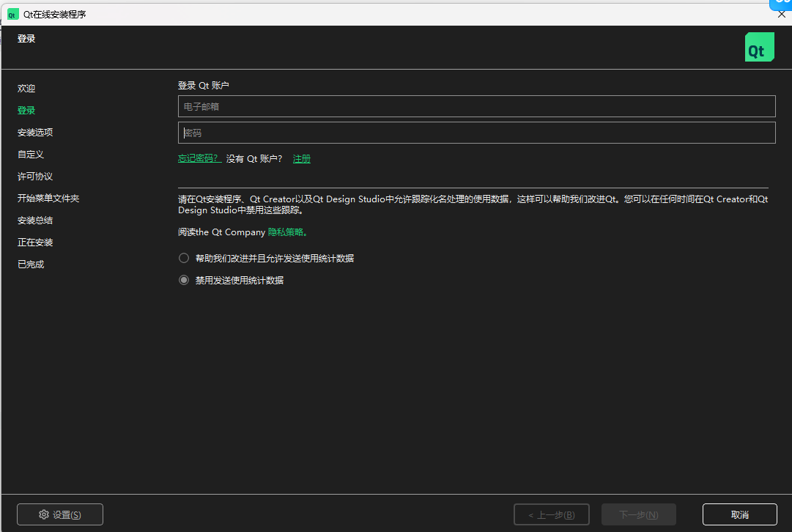Click the 取消 cancel button
The width and height of the screenshot is (792, 532).
point(739,514)
